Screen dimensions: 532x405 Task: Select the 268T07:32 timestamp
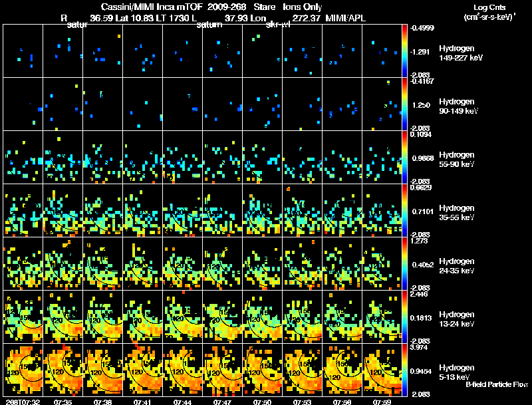click(x=23, y=402)
